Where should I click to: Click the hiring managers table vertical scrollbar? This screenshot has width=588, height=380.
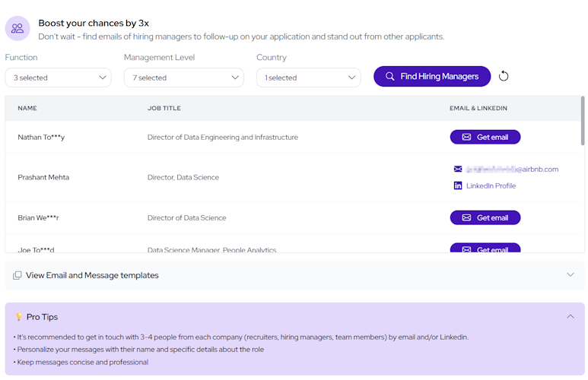click(583, 121)
